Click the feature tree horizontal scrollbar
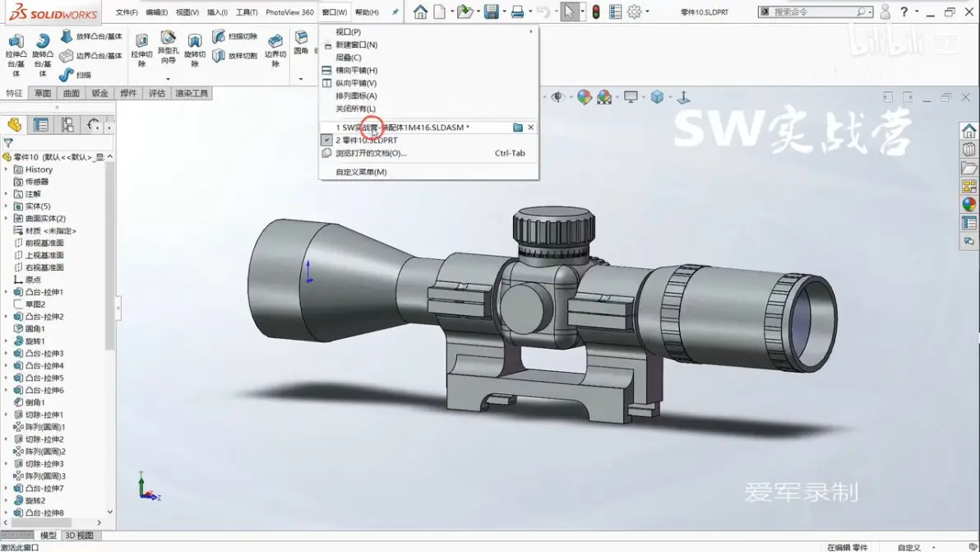 40,522
